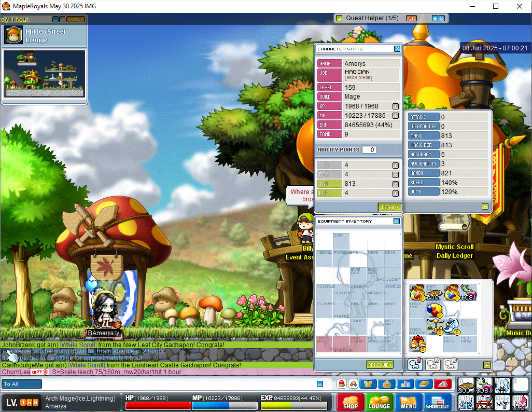Click the STR increase button
Image resolution: width=532 pixels, height=412 pixels.
coord(396,166)
